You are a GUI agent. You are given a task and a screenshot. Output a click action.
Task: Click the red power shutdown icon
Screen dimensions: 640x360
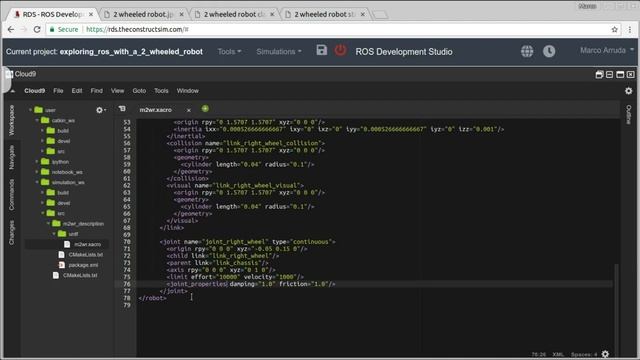tap(340, 50)
